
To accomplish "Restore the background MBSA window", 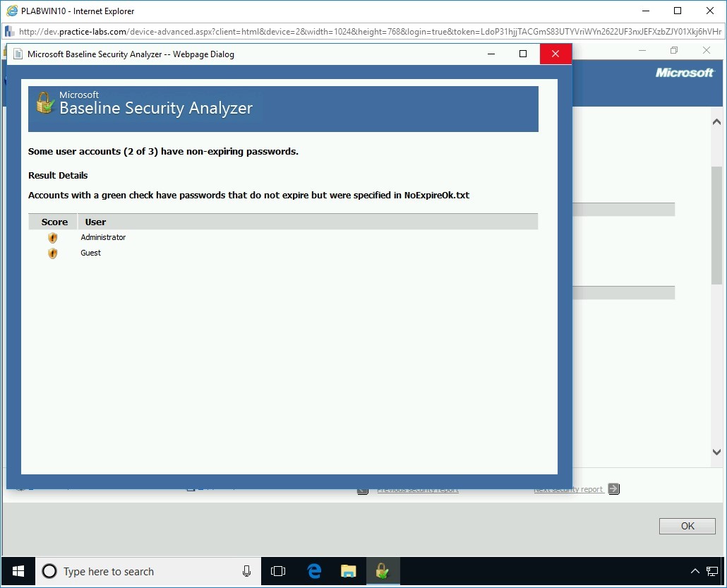I will (674, 50).
